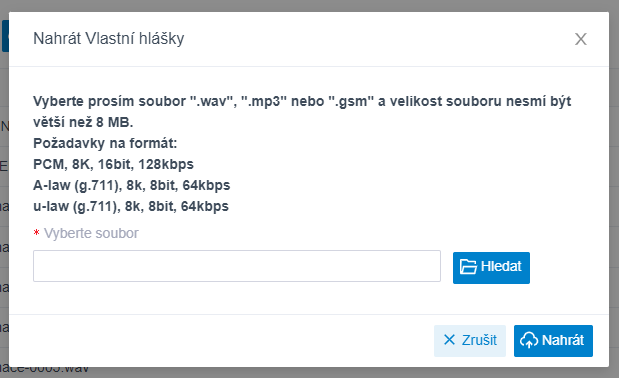Focus the empty file path input field

(x=237, y=266)
